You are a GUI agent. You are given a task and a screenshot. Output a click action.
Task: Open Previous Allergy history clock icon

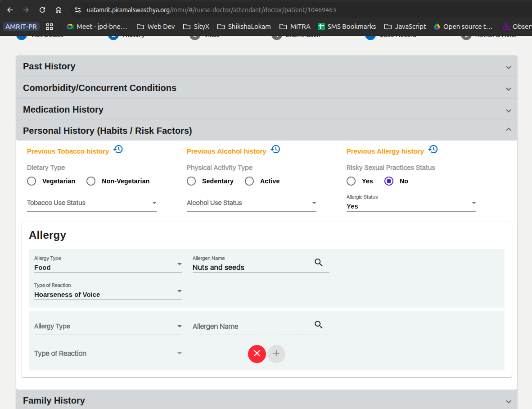pyautogui.click(x=433, y=150)
